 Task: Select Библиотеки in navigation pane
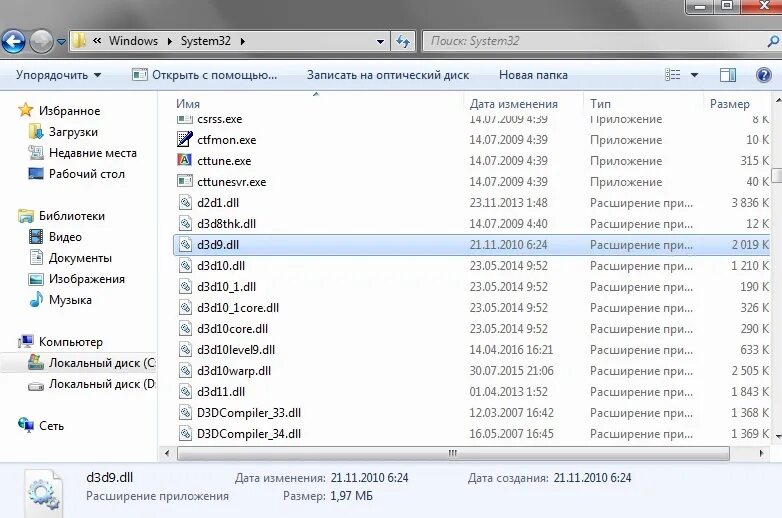(x=72, y=216)
